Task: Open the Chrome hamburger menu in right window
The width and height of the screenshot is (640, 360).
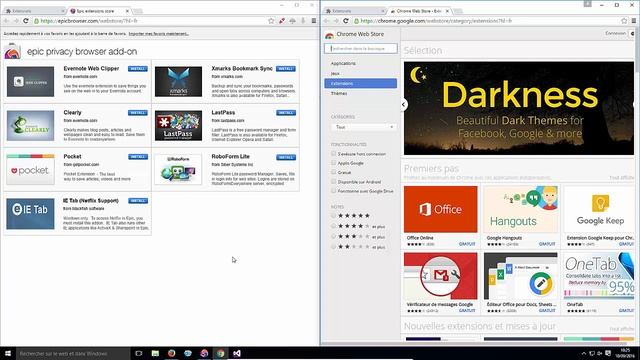Action: point(633,21)
